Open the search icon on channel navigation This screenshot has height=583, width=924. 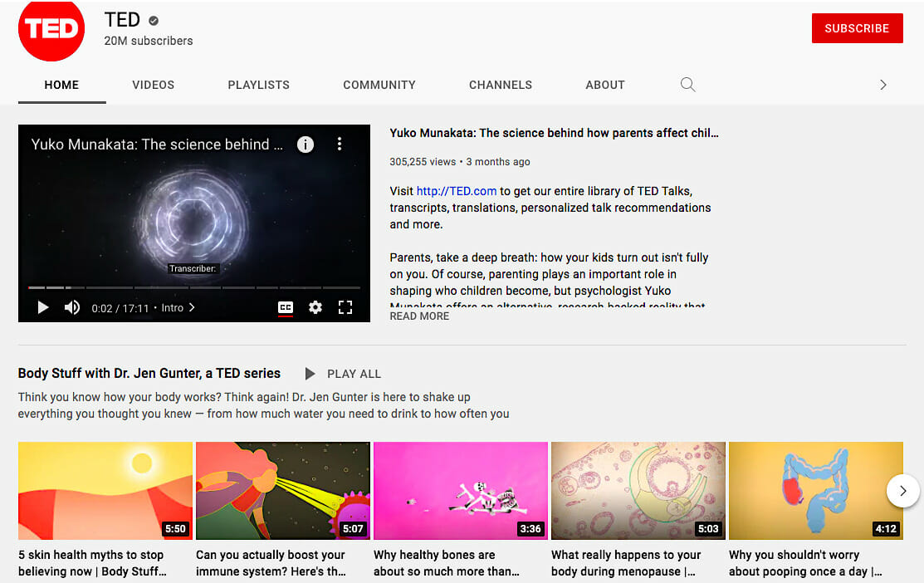click(x=687, y=85)
